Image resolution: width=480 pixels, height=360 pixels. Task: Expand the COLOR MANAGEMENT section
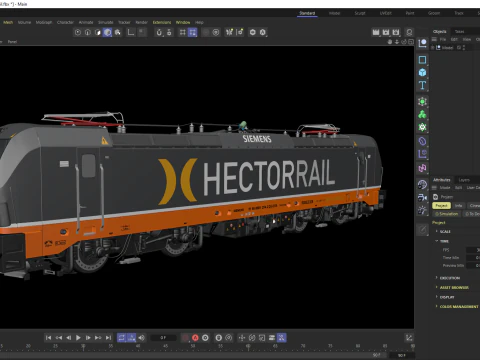click(459, 306)
